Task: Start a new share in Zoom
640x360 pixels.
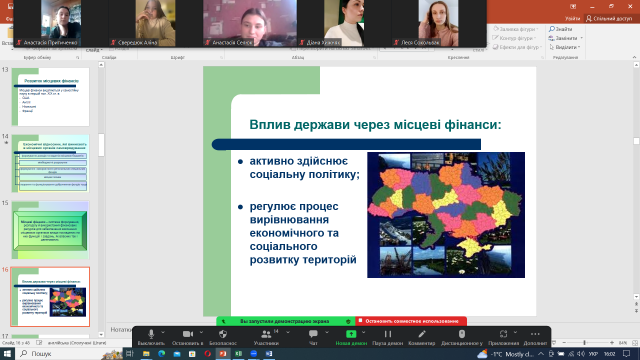Action: (x=351, y=338)
